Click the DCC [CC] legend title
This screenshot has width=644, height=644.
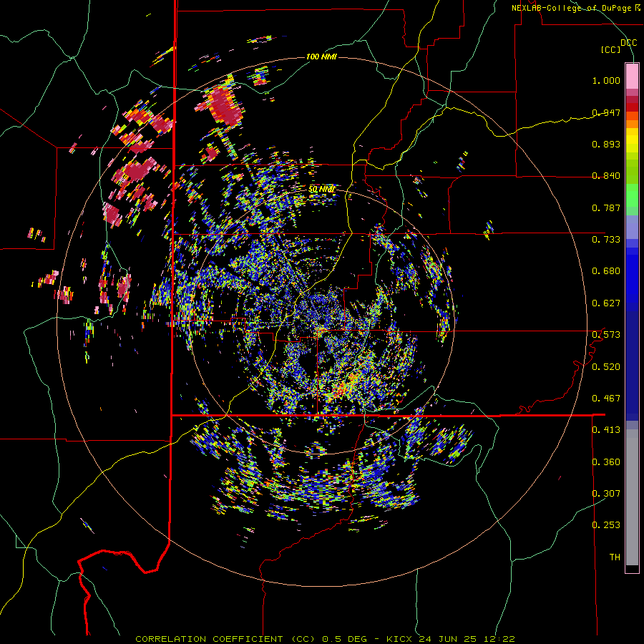point(618,46)
